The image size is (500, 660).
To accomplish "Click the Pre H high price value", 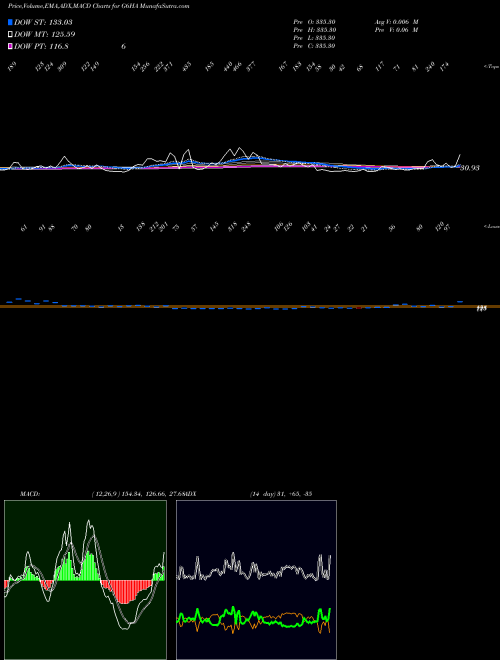I will [314, 30].
